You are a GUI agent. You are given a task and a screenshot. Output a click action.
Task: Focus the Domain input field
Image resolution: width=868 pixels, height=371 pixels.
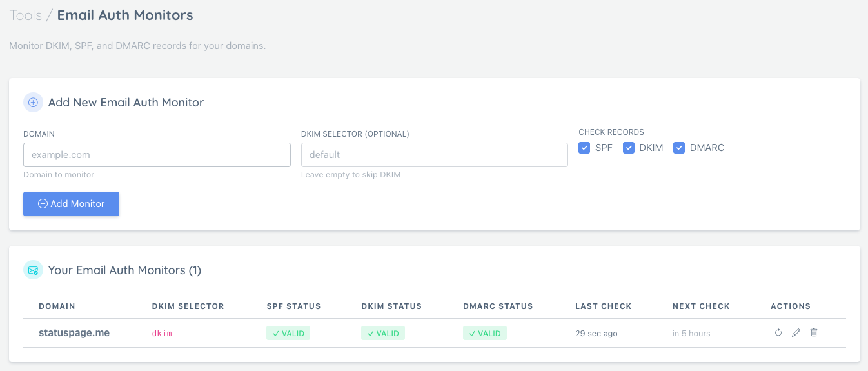point(157,155)
